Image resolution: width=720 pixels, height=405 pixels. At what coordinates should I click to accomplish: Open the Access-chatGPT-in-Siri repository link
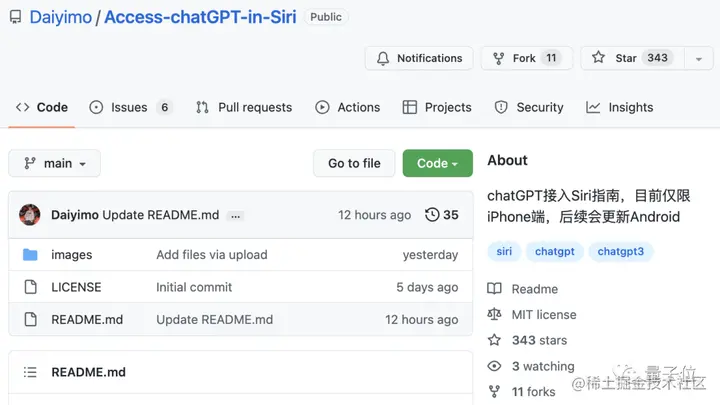(x=200, y=17)
